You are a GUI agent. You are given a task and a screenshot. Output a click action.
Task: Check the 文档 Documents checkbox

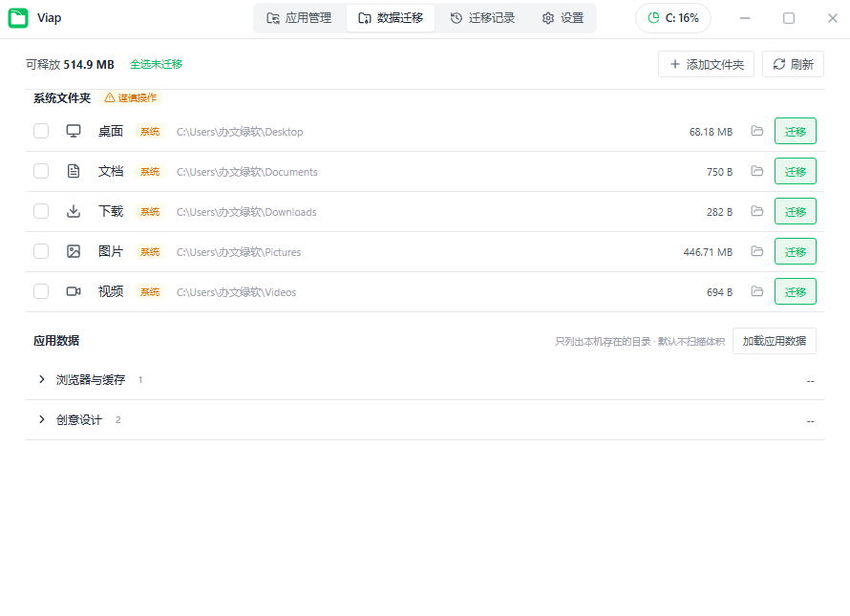[x=41, y=171]
